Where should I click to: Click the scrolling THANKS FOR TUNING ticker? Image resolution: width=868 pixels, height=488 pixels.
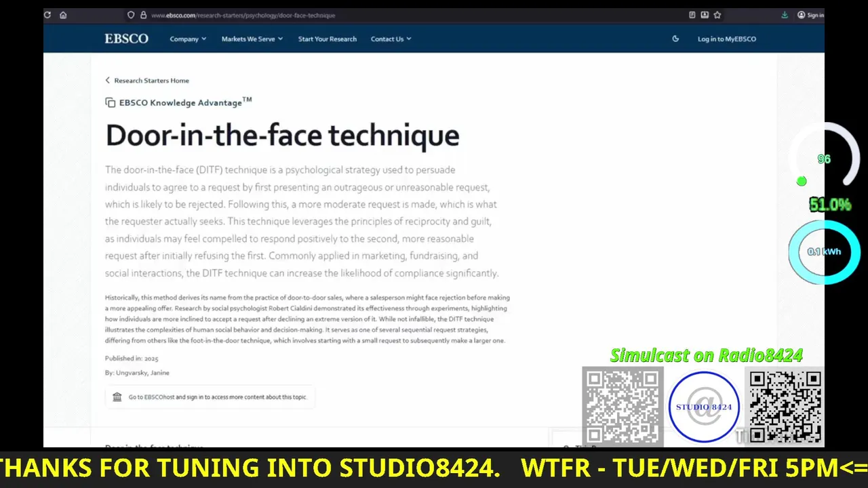coord(434,468)
